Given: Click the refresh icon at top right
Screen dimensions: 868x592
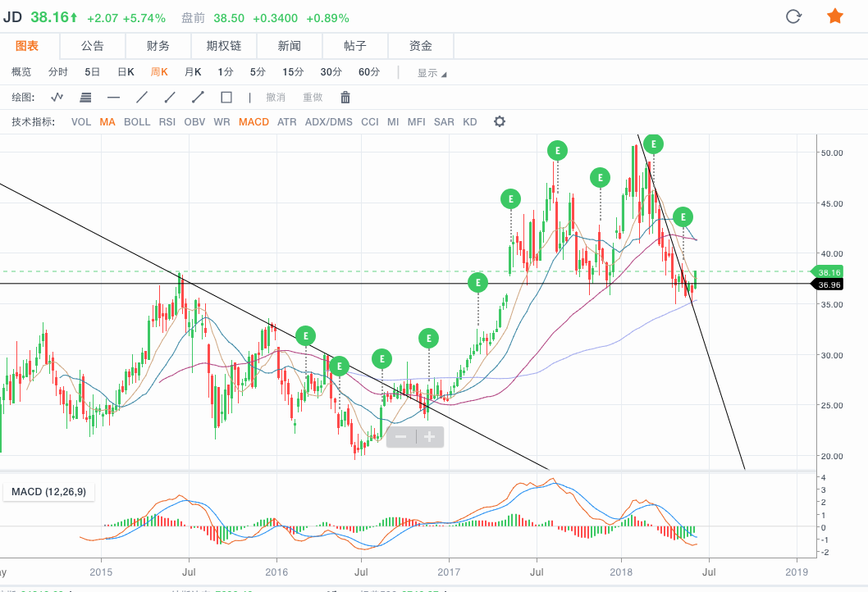Looking at the screenshot, I should (793, 16).
